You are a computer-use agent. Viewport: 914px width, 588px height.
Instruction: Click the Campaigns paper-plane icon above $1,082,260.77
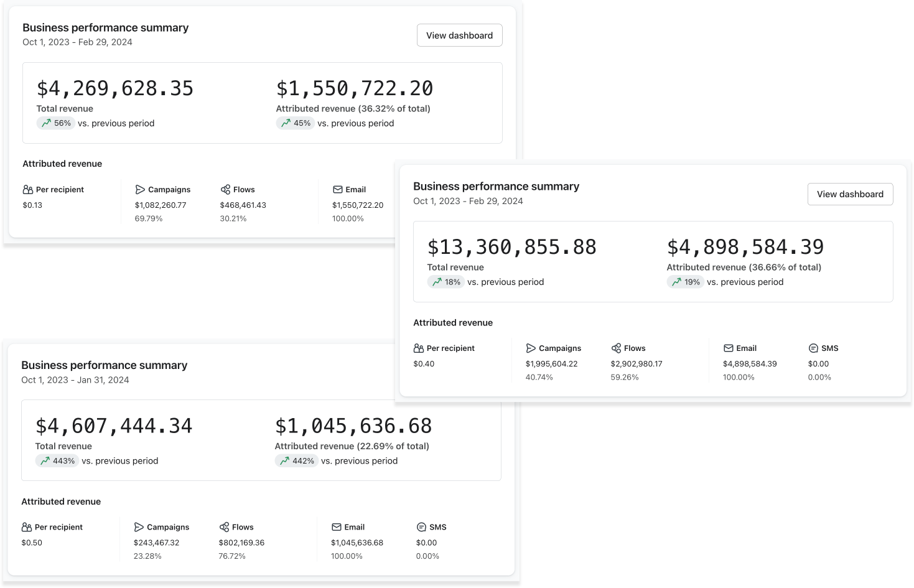(x=140, y=190)
